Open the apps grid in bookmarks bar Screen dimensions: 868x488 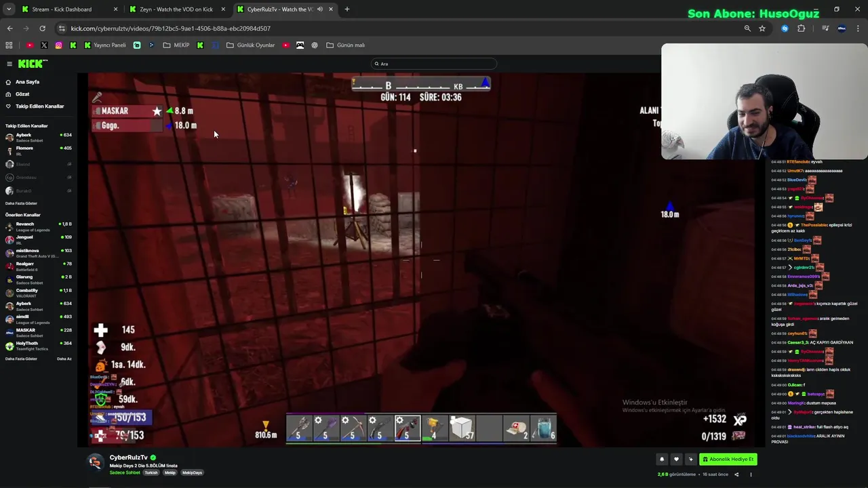coord(9,45)
